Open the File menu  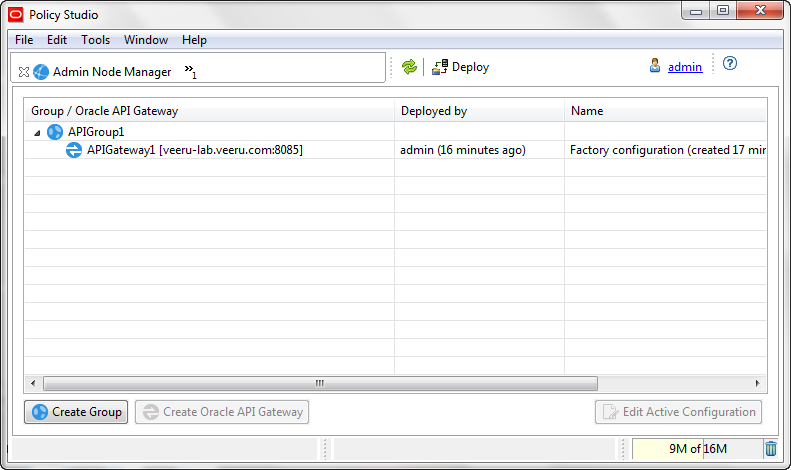point(24,40)
